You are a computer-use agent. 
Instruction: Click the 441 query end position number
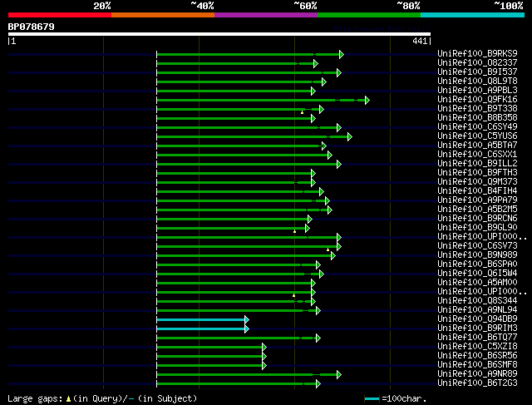tap(420, 41)
